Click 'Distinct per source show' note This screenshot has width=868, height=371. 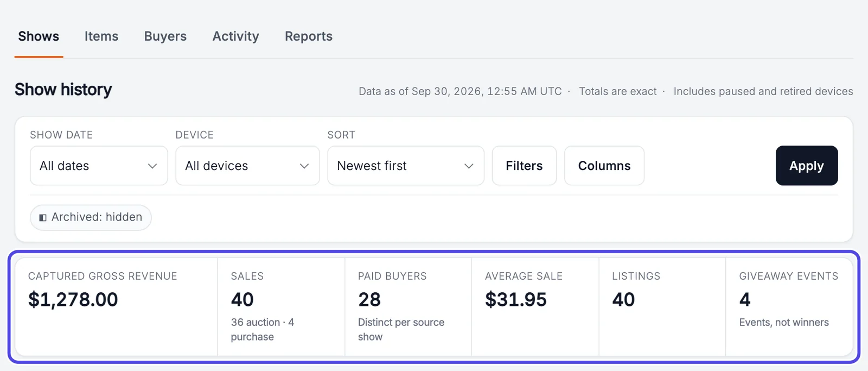401,329
